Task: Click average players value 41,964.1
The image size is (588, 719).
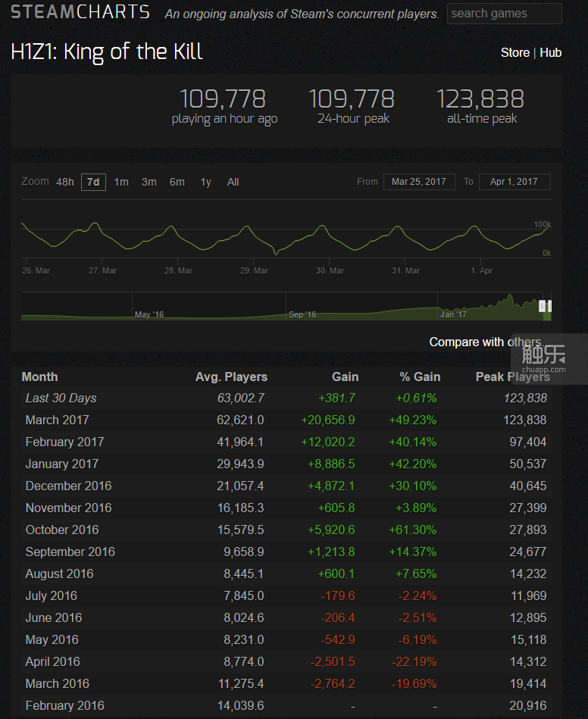Action: click(x=240, y=442)
